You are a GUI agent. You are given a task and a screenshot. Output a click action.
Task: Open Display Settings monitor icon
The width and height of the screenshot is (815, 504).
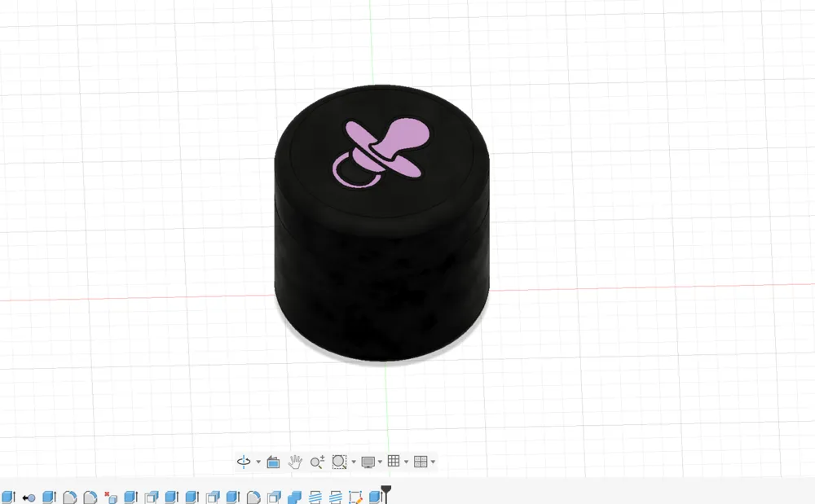(368, 462)
